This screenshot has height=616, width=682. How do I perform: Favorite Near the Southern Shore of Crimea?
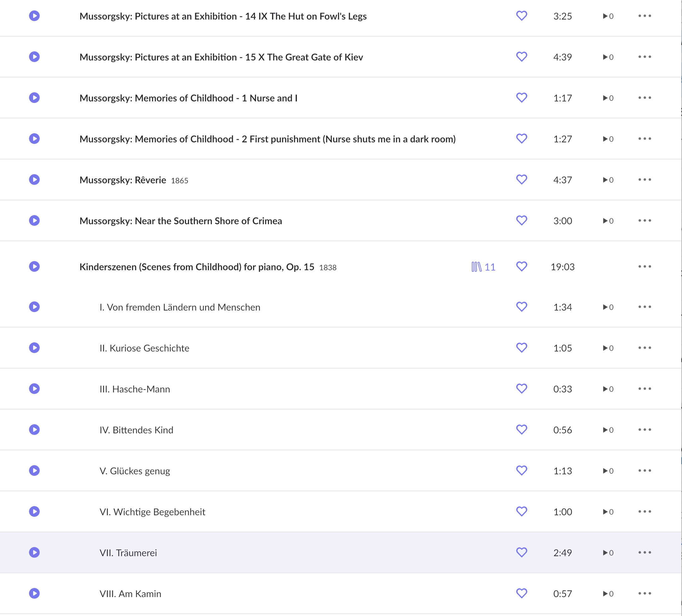[521, 220]
